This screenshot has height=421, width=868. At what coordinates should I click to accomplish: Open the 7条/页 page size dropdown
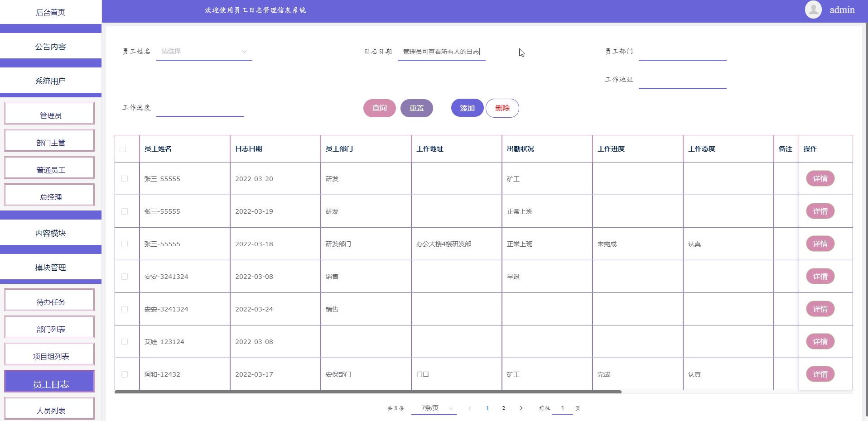click(434, 408)
